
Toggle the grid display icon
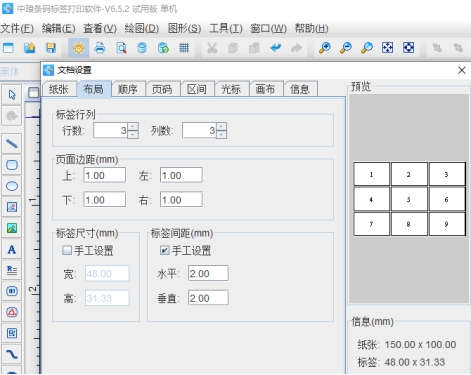(x=184, y=48)
